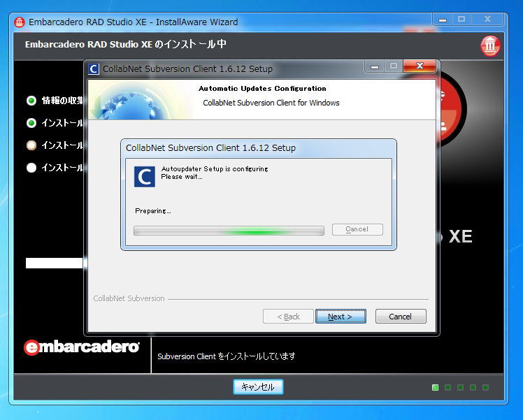Click the embarcadero logo at bottom left
This screenshot has height=420, width=523.
click(x=82, y=347)
